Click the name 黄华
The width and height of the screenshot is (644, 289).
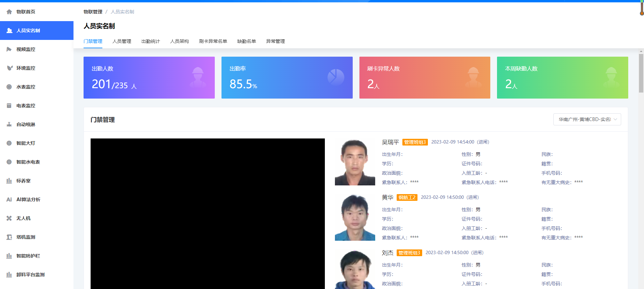388,197
